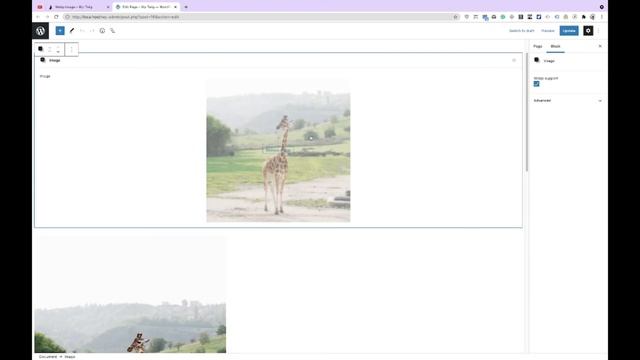640x360 pixels.
Task: Bookmark this page with star icon
Action: 456,17
